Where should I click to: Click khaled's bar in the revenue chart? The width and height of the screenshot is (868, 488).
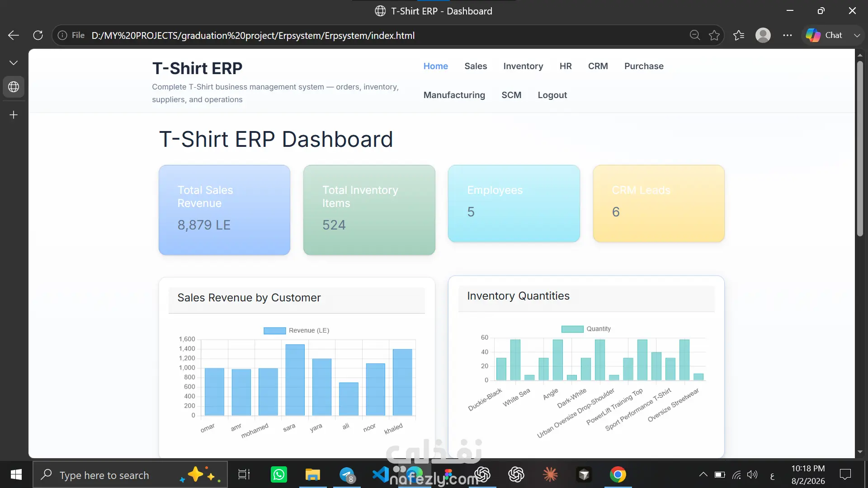coord(402,382)
